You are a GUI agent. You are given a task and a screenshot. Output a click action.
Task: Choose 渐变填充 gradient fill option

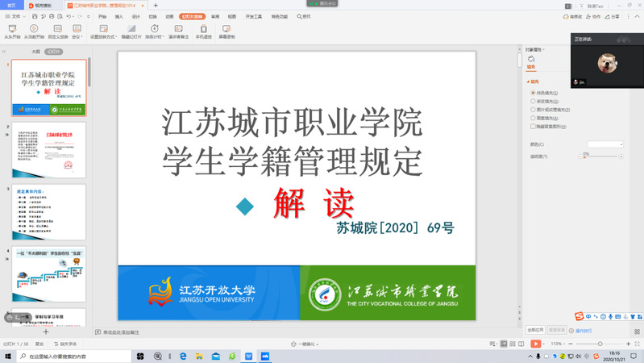[x=531, y=101]
